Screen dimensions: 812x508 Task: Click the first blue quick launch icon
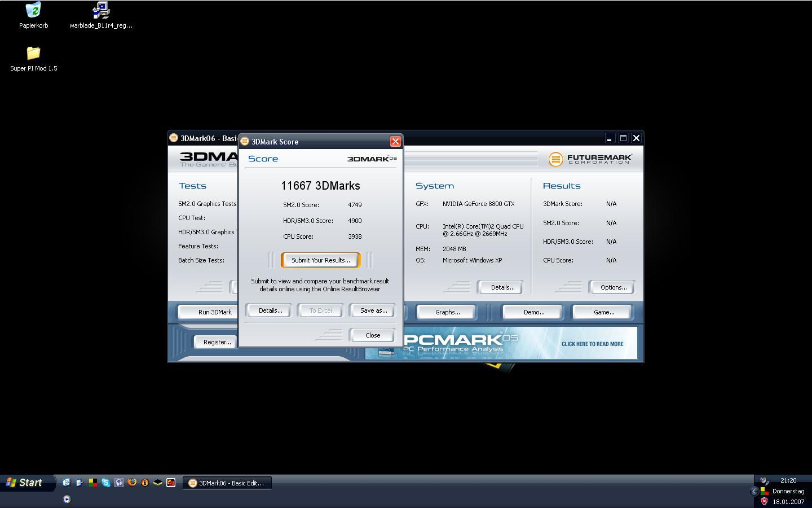(67, 483)
